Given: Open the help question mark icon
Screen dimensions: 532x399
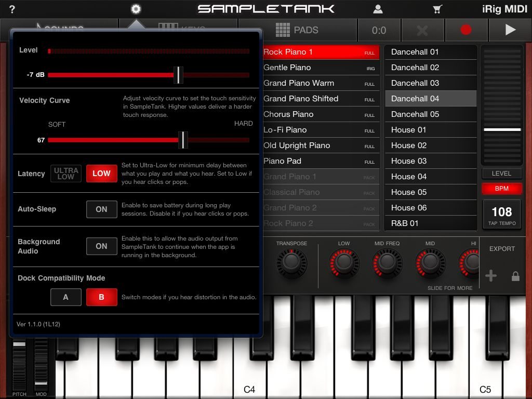Looking at the screenshot, I should pyautogui.click(x=12, y=9).
